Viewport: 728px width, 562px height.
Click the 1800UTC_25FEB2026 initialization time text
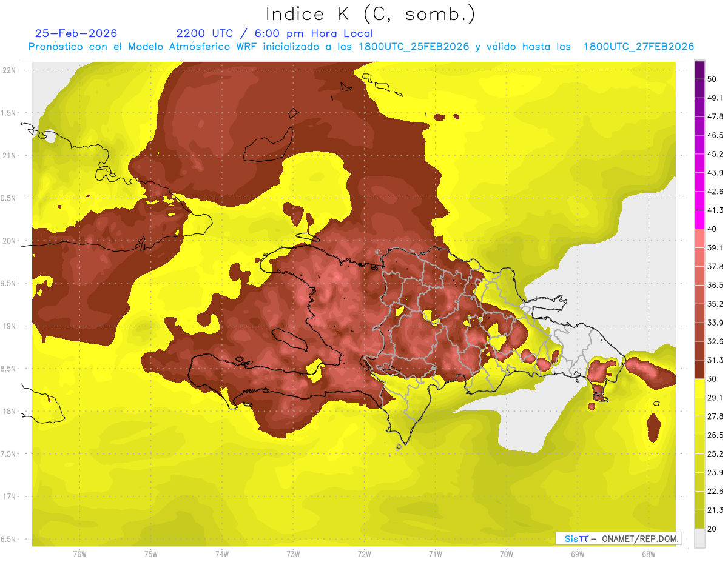pos(414,47)
